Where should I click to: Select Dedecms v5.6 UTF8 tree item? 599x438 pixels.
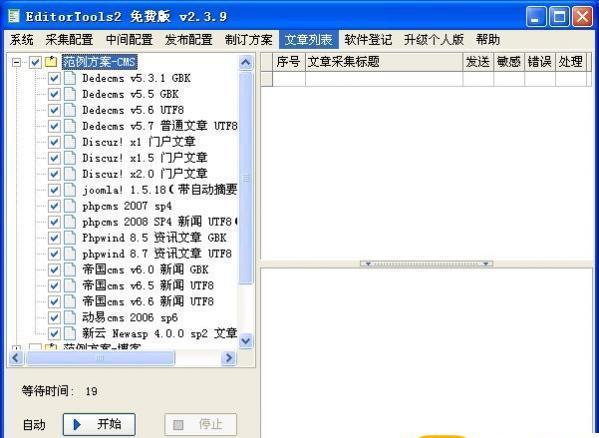133,110
